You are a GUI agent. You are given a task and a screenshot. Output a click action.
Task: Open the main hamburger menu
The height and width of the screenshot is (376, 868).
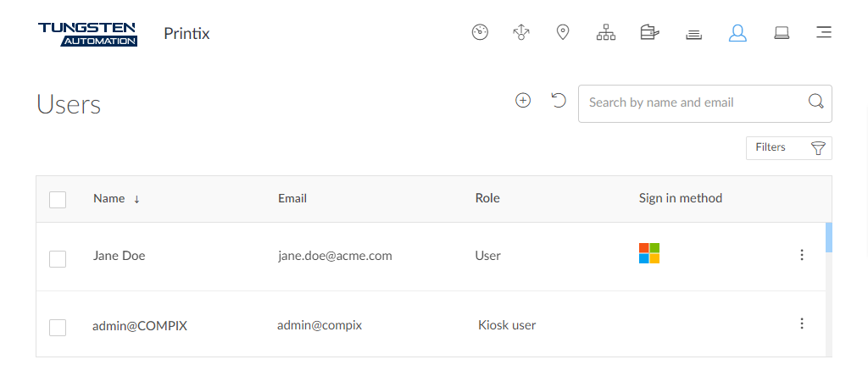823,33
